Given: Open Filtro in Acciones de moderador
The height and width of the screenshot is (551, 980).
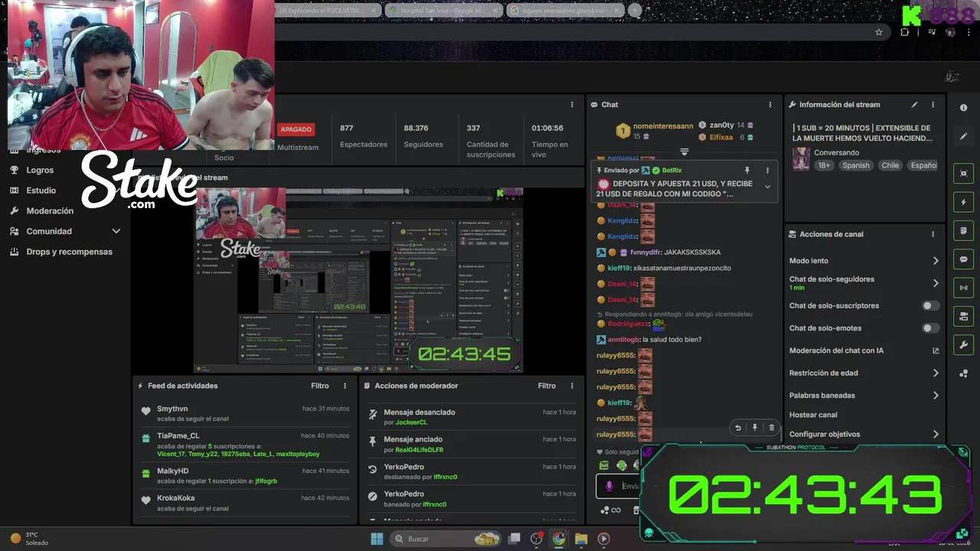Looking at the screenshot, I should coord(547,386).
